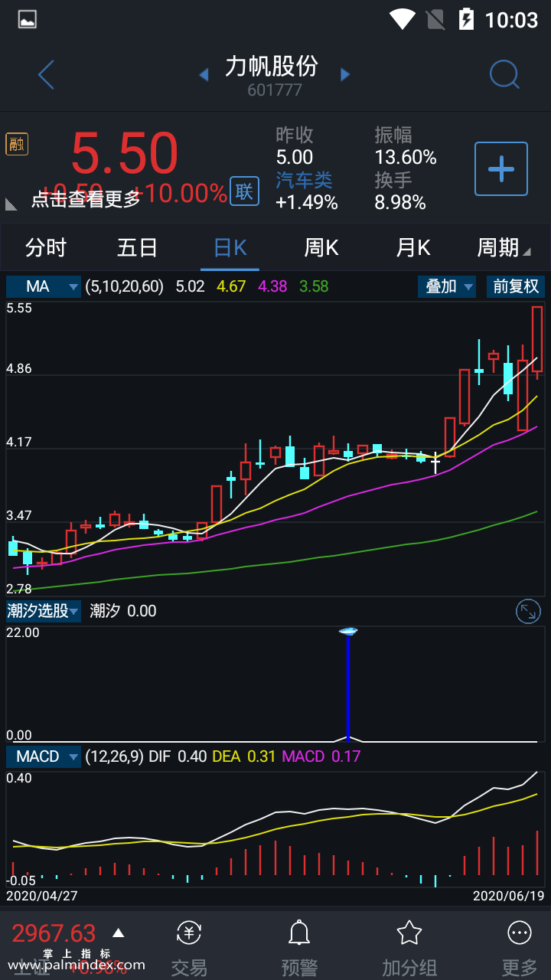Tap the 换手 8.98% value
The height and width of the screenshot is (980, 551).
pos(400,202)
